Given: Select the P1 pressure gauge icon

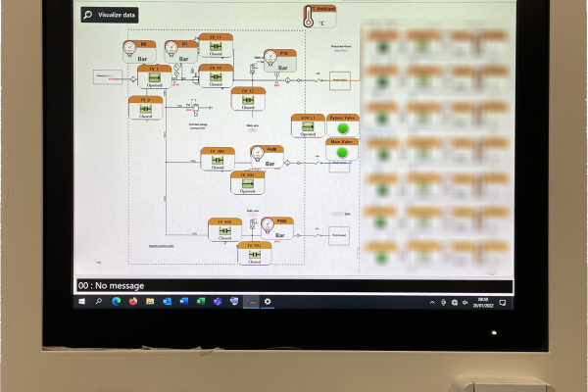Looking at the screenshot, I should [171, 48].
